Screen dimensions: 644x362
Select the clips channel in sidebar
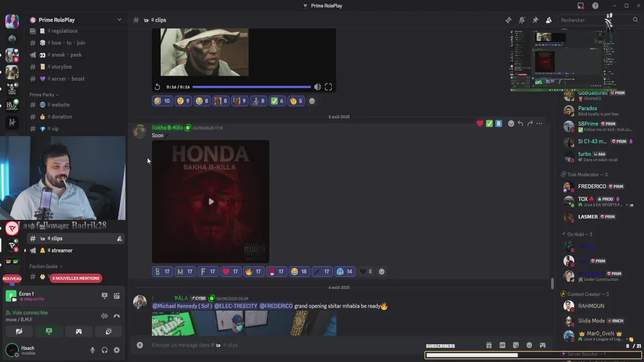point(75,238)
